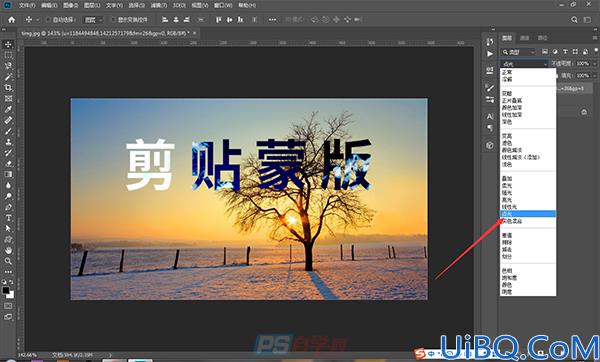Open the 滤镜 menu
The height and width of the screenshot is (362, 600).
click(158, 5)
